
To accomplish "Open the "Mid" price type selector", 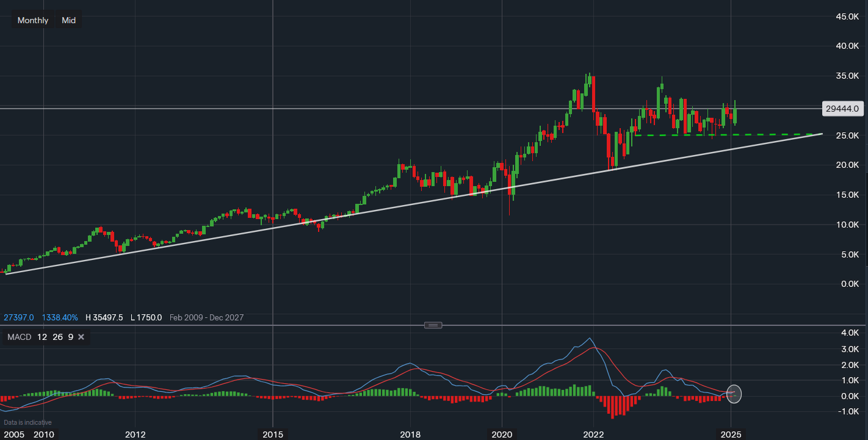I will pyautogui.click(x=68, y=20).
